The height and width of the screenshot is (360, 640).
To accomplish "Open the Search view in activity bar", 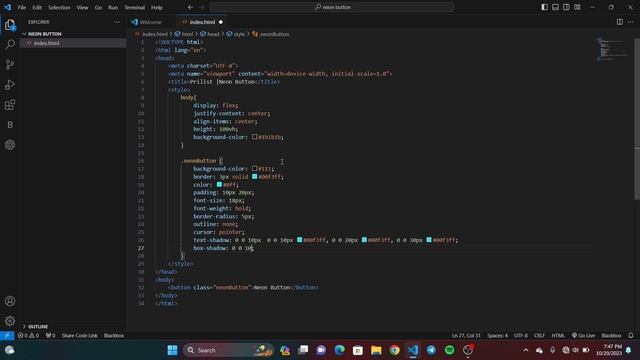I will [10, 44].
